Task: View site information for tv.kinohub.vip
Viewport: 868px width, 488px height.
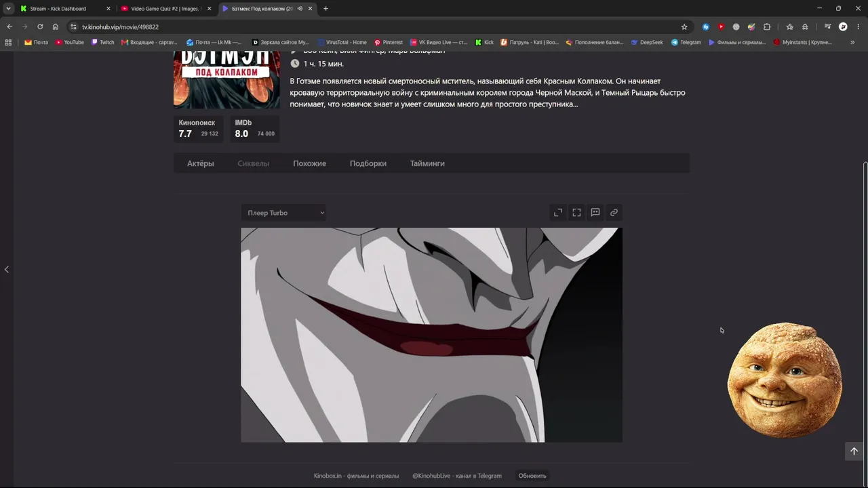Action: point(74,27)
